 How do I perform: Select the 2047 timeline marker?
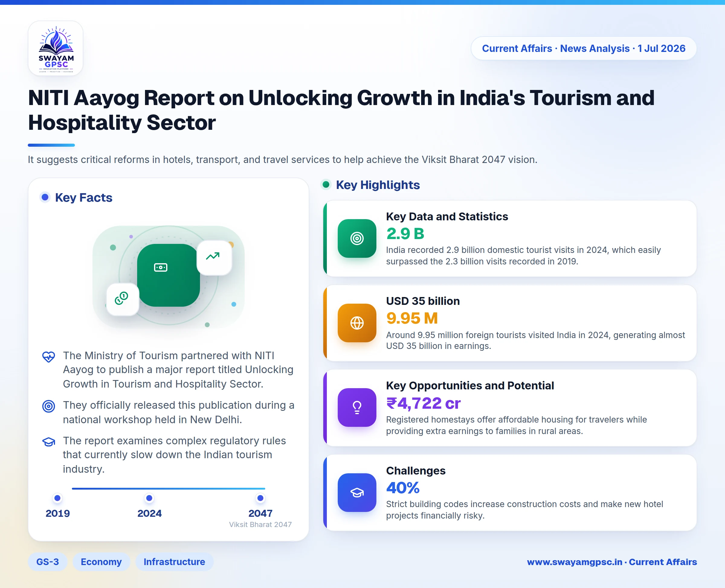(260, 498)
